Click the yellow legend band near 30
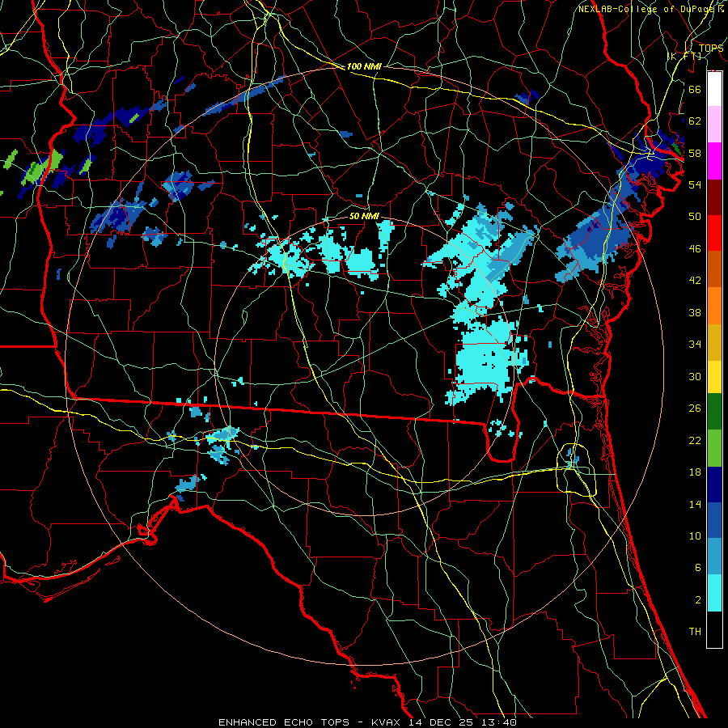Viewport: 728px width, 728px height. (x=714, y=376)
